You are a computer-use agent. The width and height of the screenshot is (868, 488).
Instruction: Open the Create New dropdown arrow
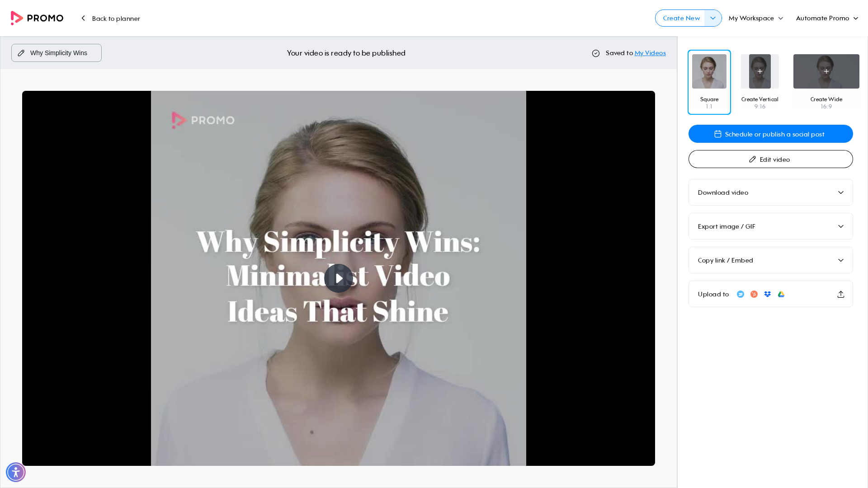point(713,18)
